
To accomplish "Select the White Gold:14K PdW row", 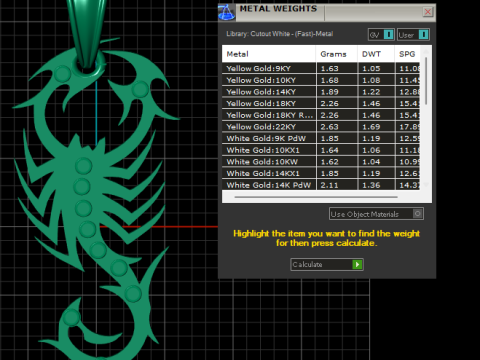I will click(x=321, y=185).
